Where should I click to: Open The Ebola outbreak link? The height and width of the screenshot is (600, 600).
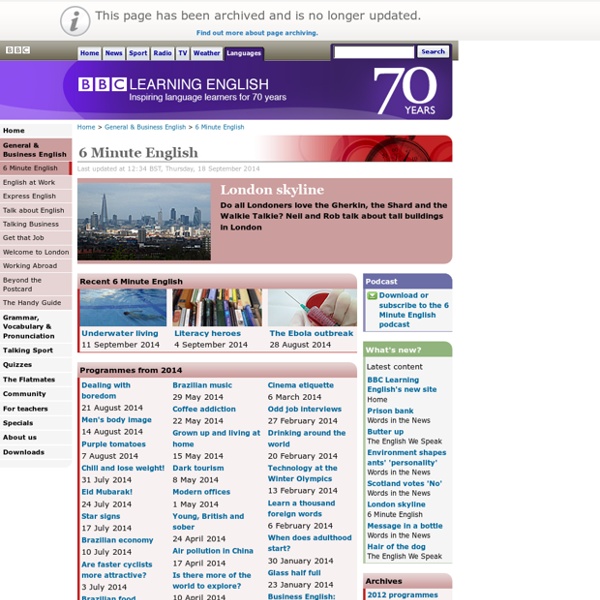[x=311, y=333]
